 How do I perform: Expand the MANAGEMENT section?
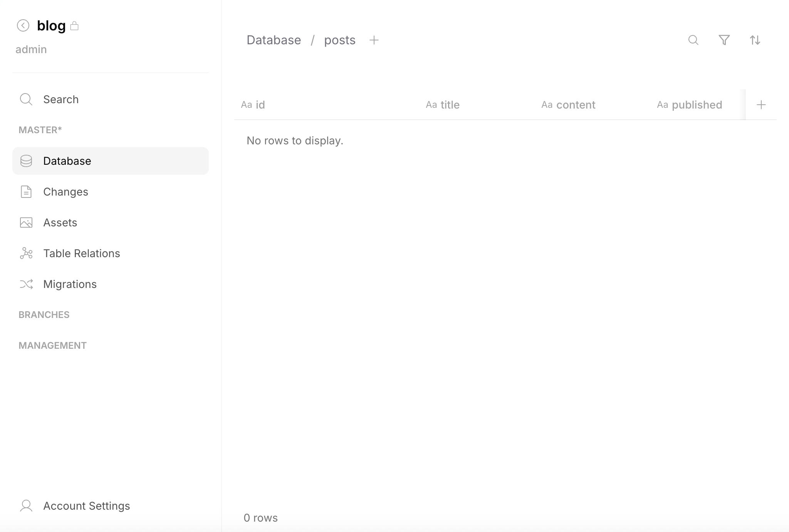[x=52, y=345]
